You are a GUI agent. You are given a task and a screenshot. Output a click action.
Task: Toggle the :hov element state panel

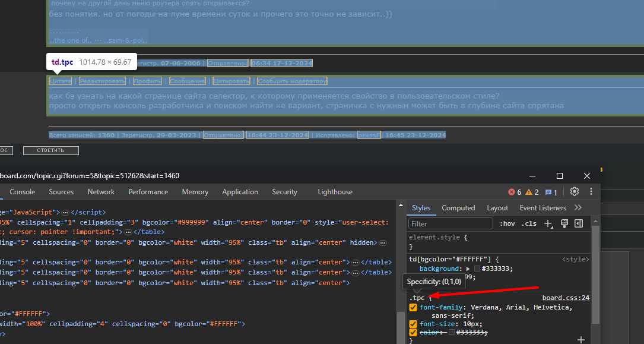[507, 223]
